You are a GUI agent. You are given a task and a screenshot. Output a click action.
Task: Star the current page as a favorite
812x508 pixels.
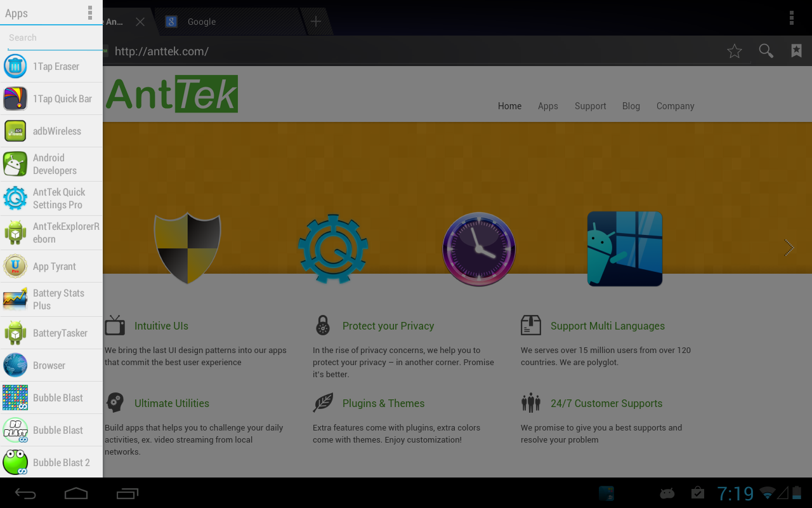(734, 51)
